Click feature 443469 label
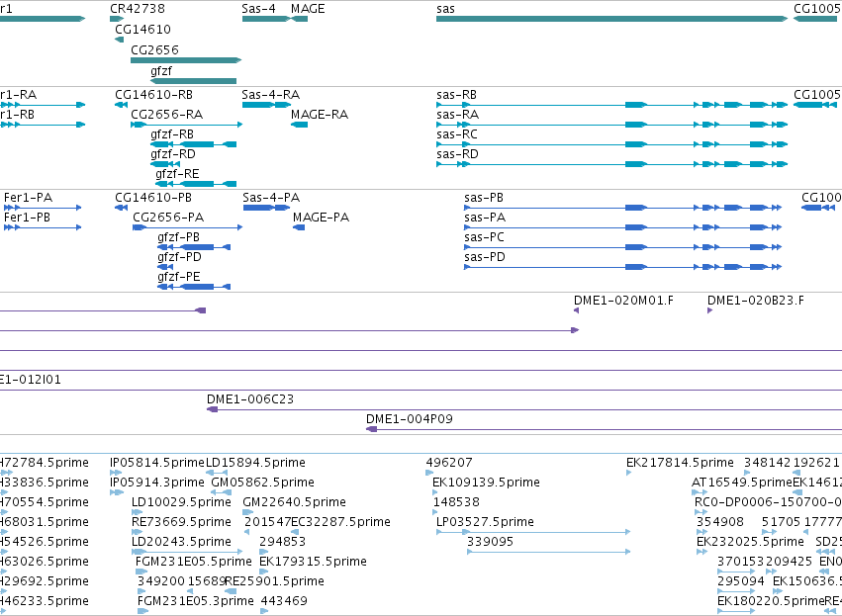 pos(284,601)
